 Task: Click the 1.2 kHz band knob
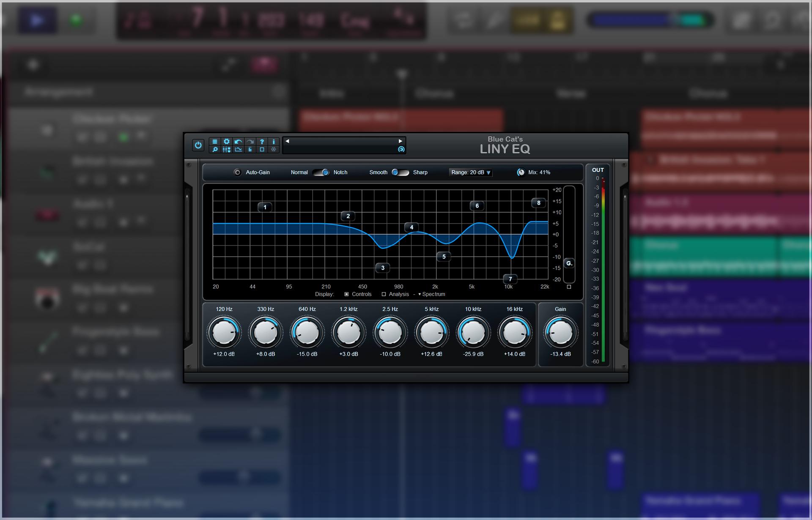[x=348, y=332]
